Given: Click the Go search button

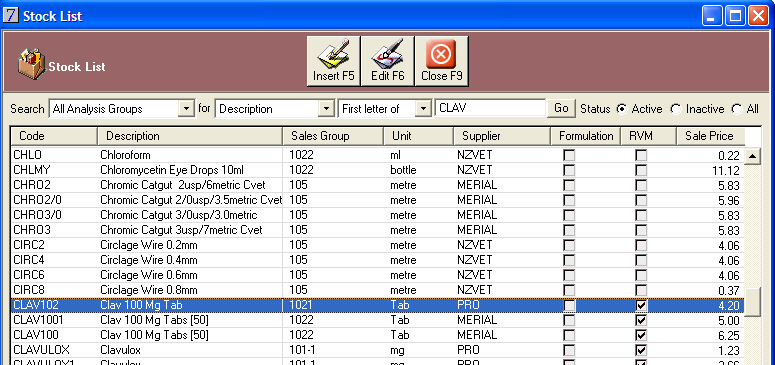Looking at the screenshot, I should 561,108.
